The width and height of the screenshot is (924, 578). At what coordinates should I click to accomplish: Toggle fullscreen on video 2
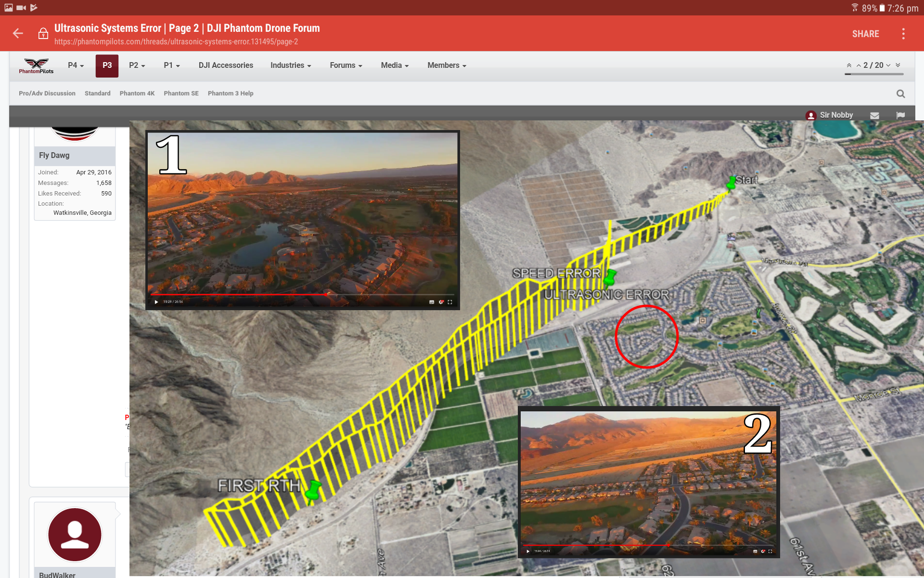pyautogui.click(x=770, y=551)
